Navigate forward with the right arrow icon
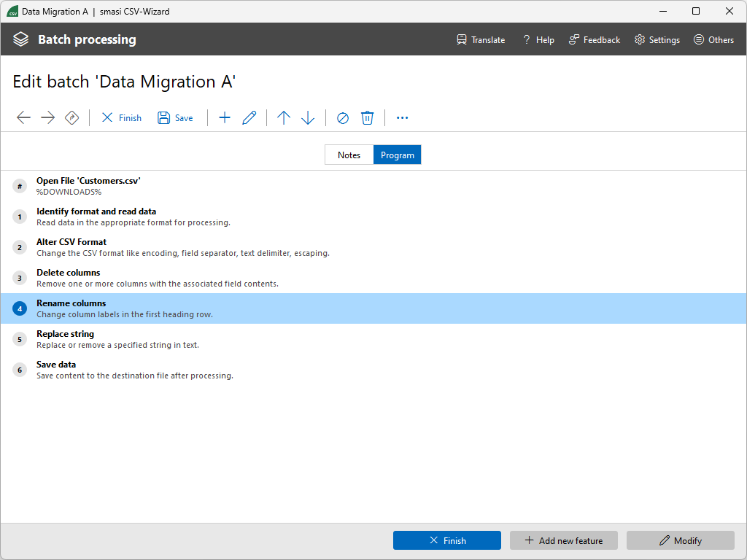Screen dimensions: 747x560 (47, 117)
